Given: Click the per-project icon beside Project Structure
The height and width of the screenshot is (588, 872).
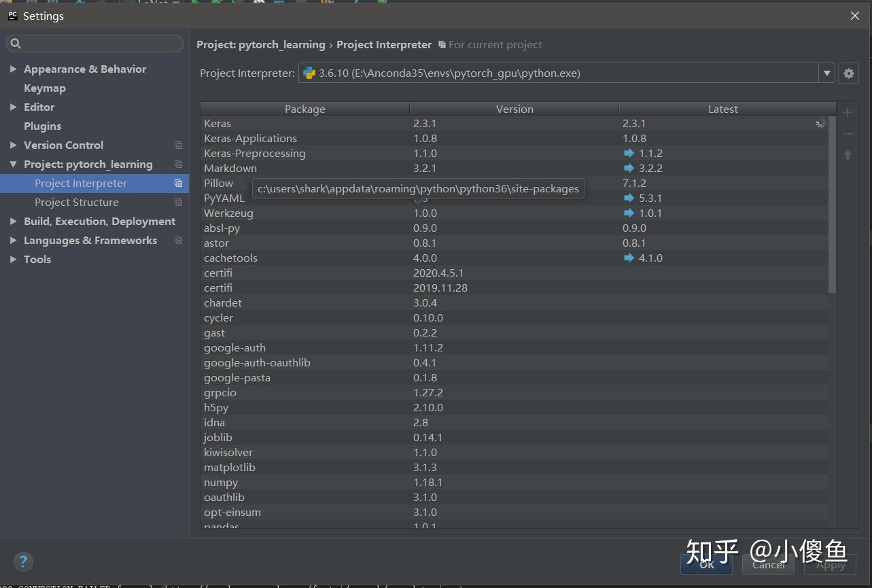Looking at the screenshot, I should (x=178, y=203).
